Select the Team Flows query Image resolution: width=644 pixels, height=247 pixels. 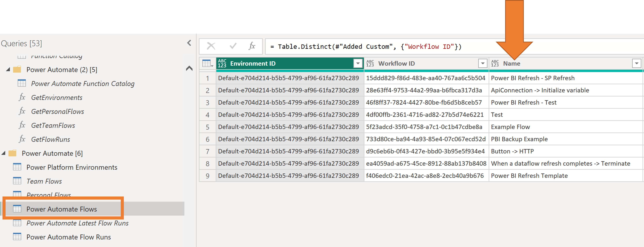point(44,181)
